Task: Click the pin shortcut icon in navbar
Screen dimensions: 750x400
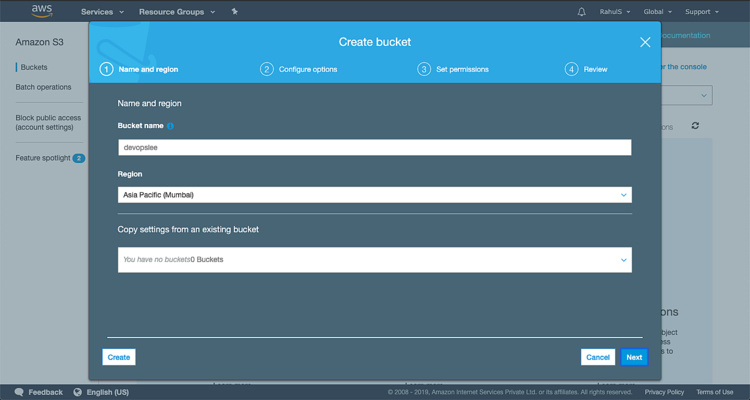Action: tap(234, 12)
